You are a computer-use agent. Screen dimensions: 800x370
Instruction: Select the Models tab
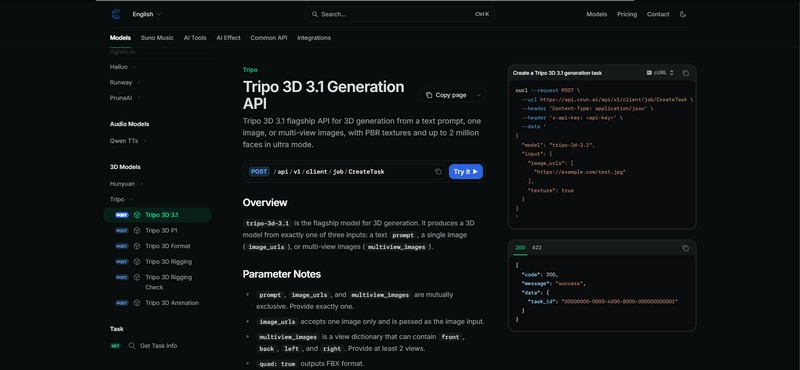pyautogui.click(x=120, y=38)
